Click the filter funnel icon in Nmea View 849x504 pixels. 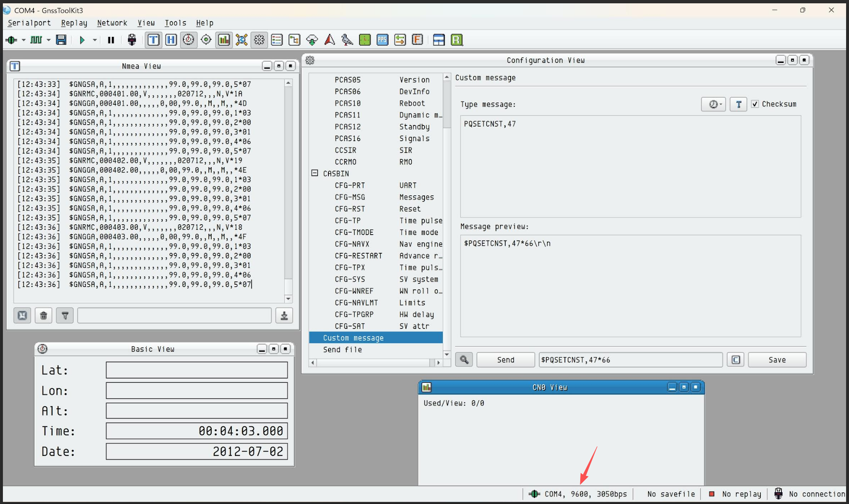coord(65,316)
